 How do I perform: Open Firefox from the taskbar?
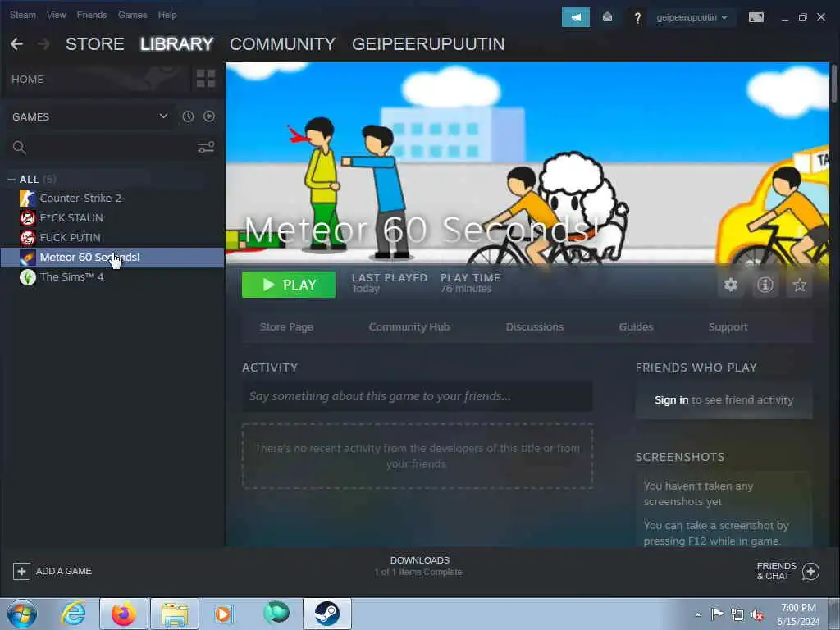[124, 614]
